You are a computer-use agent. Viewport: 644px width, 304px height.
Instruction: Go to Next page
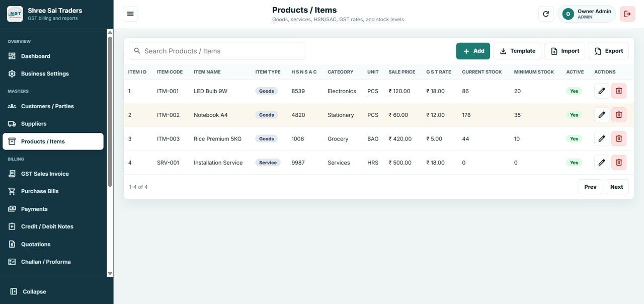pyautogui.click(x=617, y=187)
